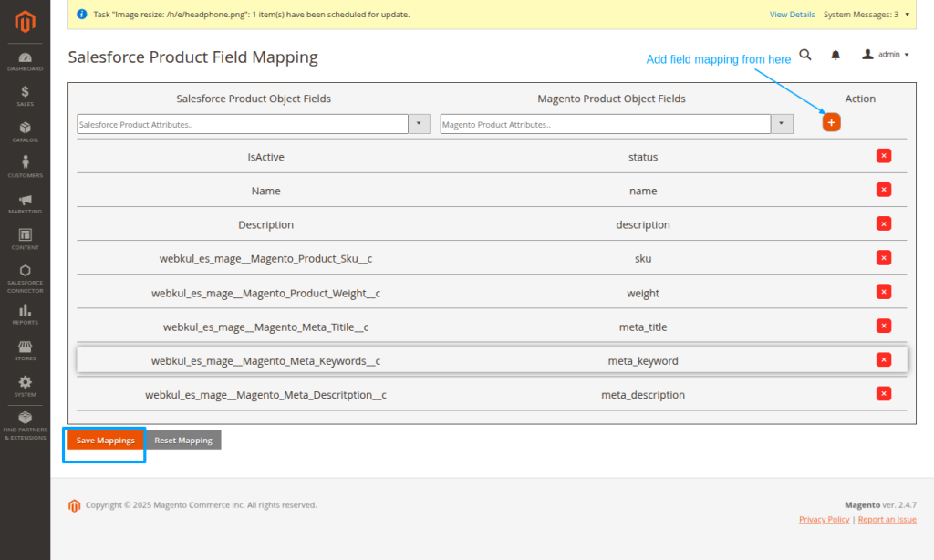934x560 pixels.
Task: Expand the admin account menu
Action: 886,54
